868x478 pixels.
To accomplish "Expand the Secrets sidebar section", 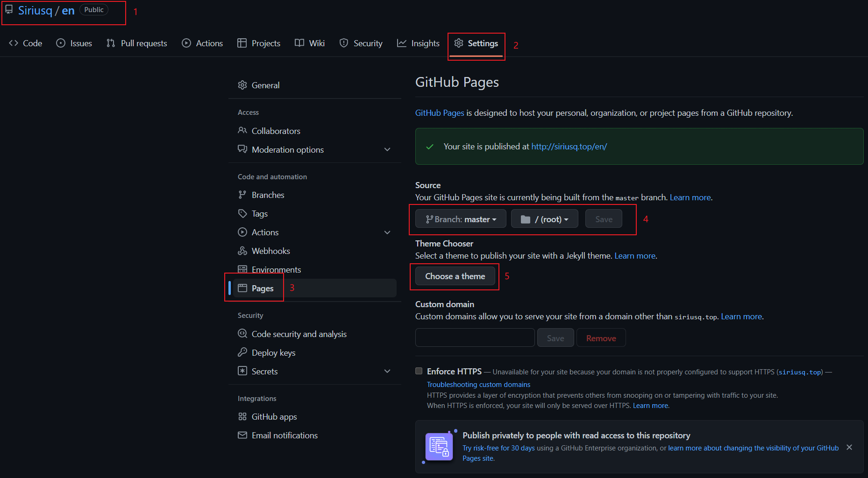I will pos(387,371).
